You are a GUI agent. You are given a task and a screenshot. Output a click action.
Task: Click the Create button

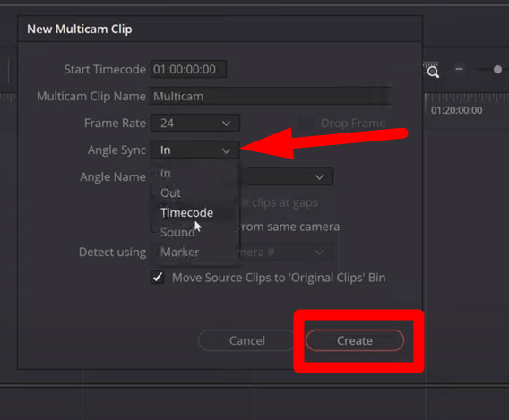point(355,340)
